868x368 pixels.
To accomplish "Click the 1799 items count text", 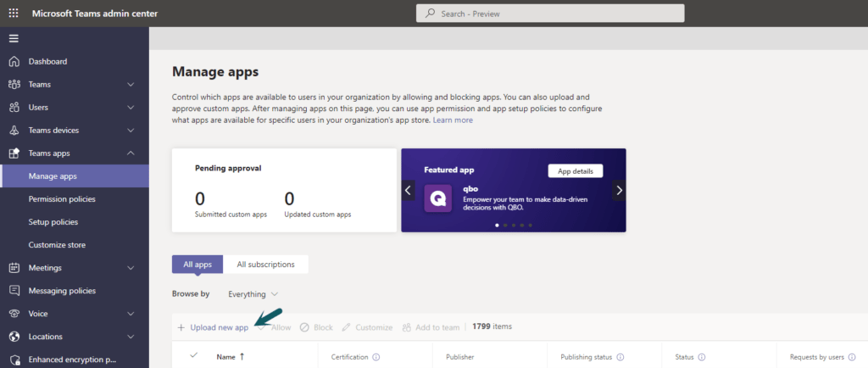I will [492, 326].
